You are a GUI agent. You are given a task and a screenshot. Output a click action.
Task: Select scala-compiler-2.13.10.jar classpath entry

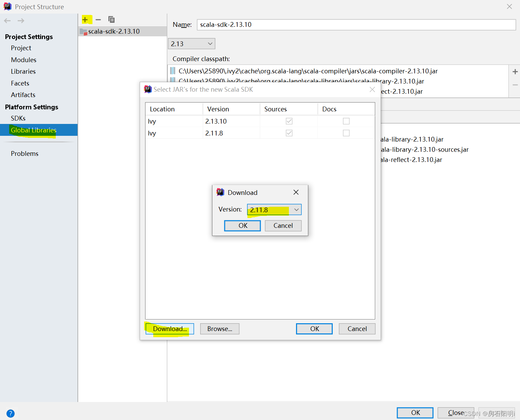308,71
